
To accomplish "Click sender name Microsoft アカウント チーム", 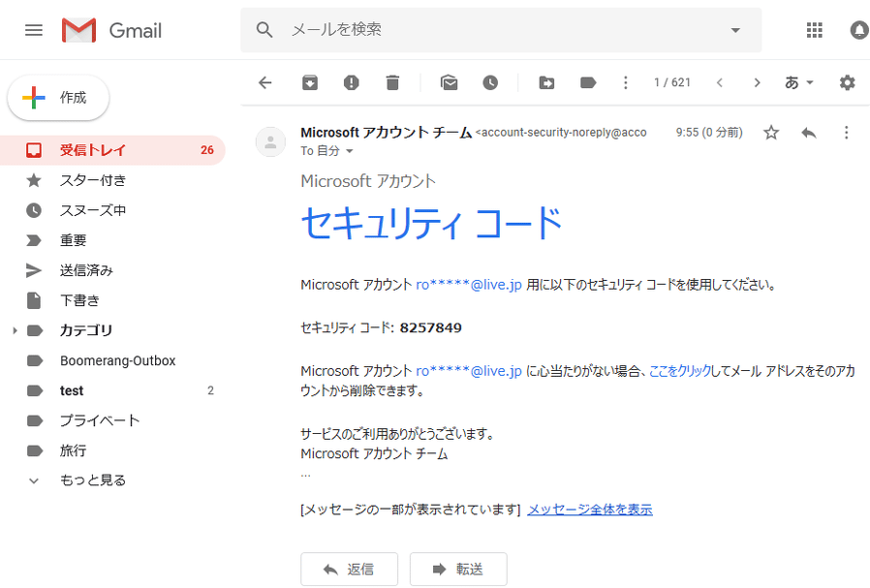I will [387, 133].
